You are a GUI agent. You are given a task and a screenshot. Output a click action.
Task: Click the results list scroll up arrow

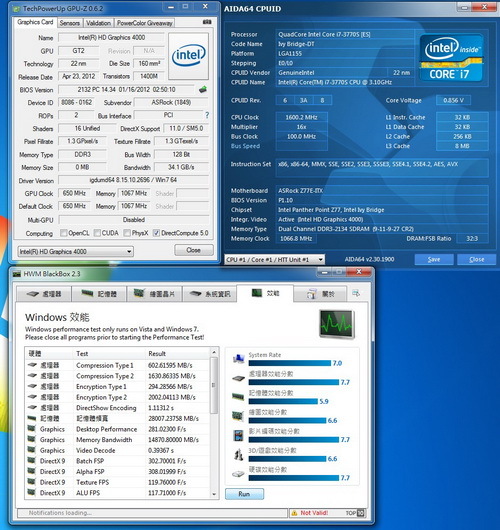(214, 353)
